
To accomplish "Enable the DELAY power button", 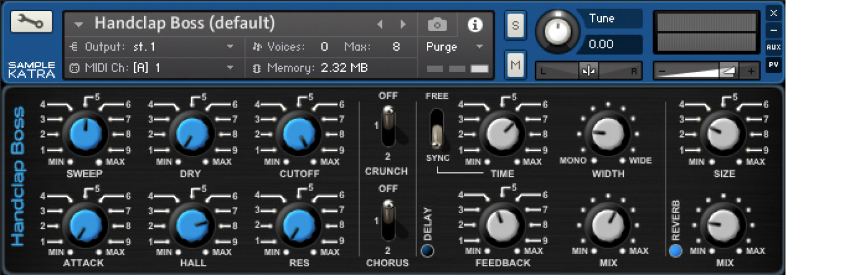I will [427, 251].
